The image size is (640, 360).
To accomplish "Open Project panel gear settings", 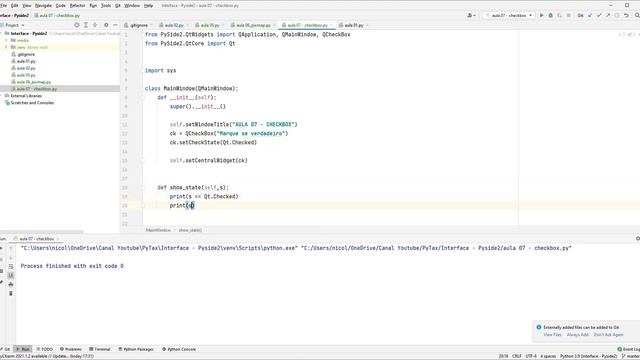I will point(106,25).
